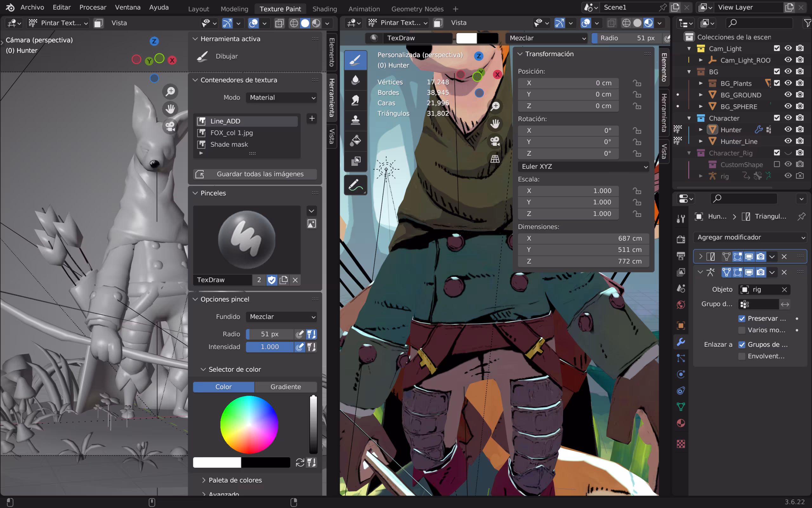Open the Fundido Mezclar dropdown
This screenshot has height=508, width=812.
coord(282,317)
